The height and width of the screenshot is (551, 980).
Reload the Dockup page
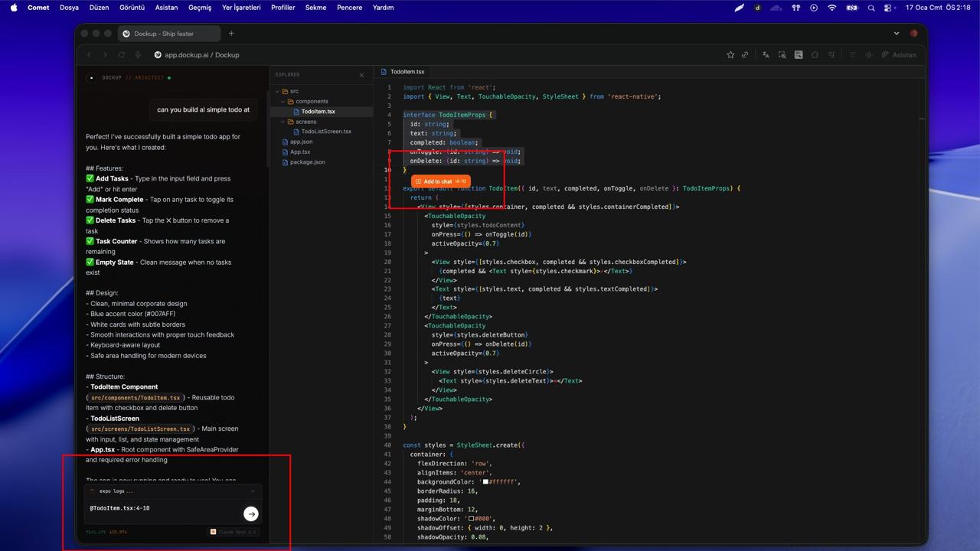click(x=121, y=55)
